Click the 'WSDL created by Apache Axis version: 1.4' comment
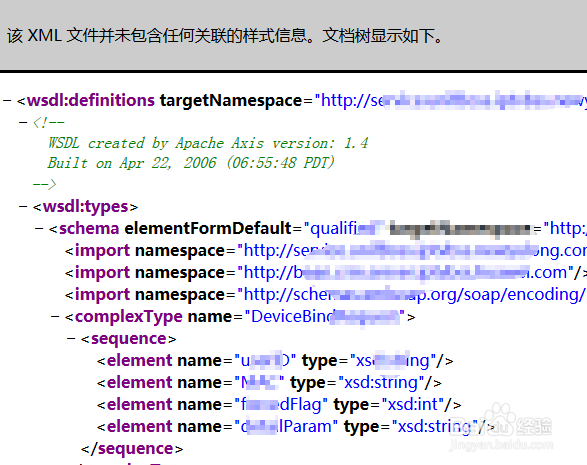The width and height of the screenshot is (587, 465). 208,143
